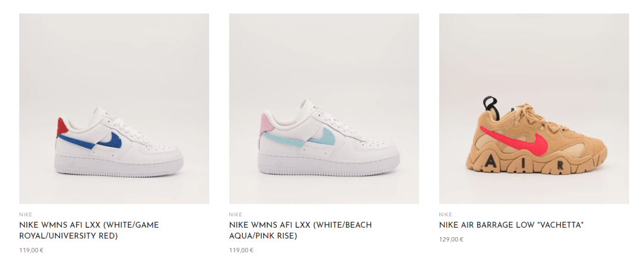Image resolution: width=644 pixels, height=268 pixels.
Task: Open the Nike Air Barrage Low "Vachetta" title link
Action: [x=511, y=224]
